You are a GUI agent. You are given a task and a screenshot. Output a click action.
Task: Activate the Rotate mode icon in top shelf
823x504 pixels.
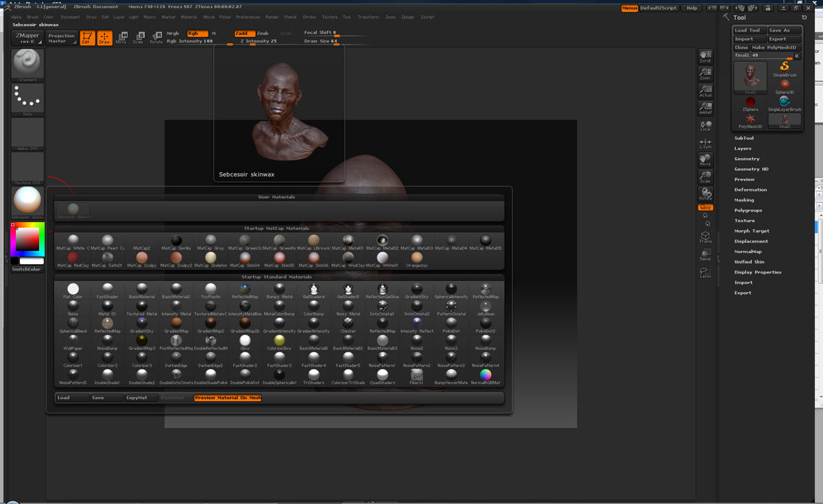pyautogui.click(x=156, y=37)
